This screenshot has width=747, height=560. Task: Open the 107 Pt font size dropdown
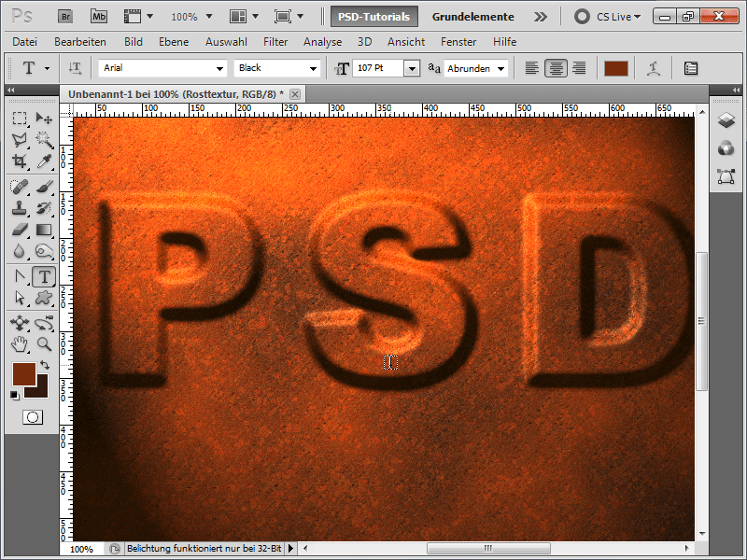(412, 68)
